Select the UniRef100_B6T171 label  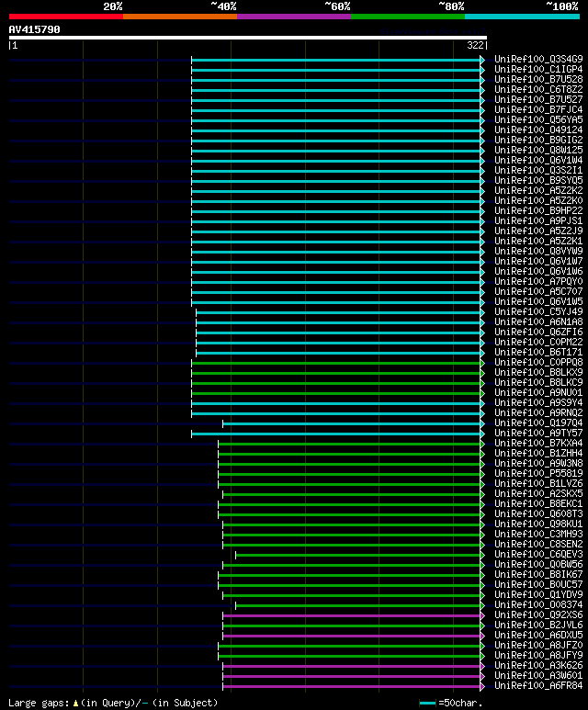[x=538, y=352]
